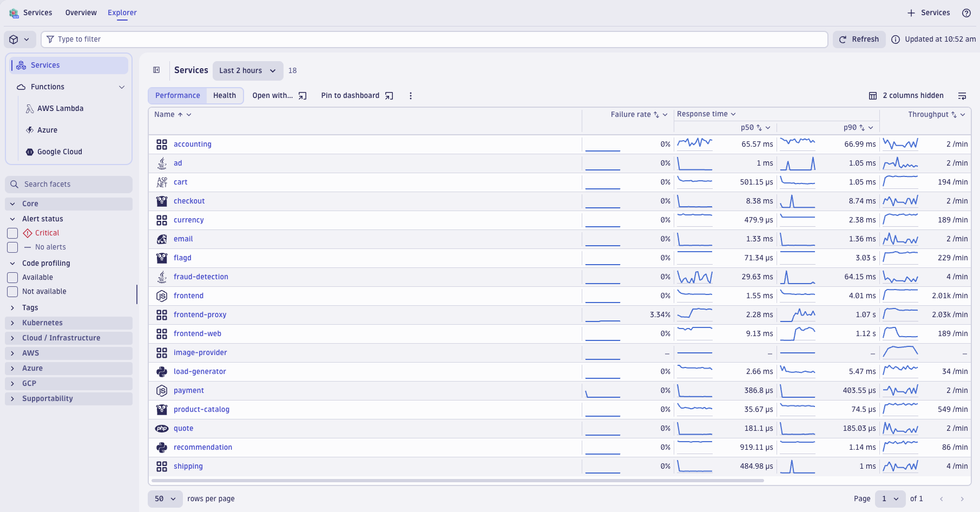Enable the Critical alert status checkbox
This screenshot has height=512, width=980.
click(12, 233)
